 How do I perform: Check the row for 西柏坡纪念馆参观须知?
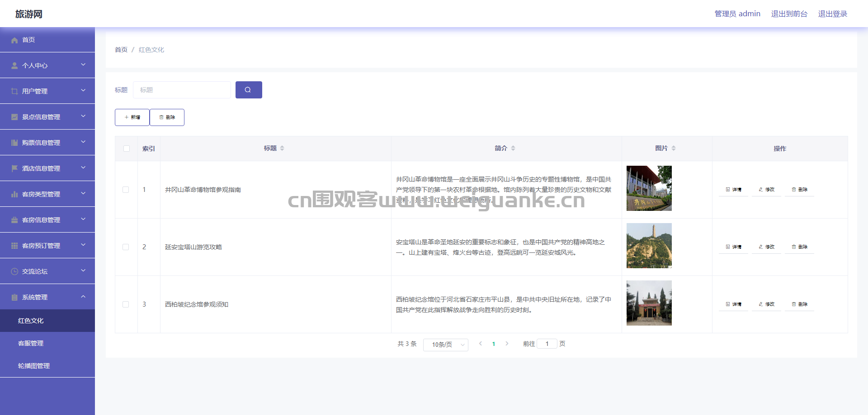pos(126,304)
